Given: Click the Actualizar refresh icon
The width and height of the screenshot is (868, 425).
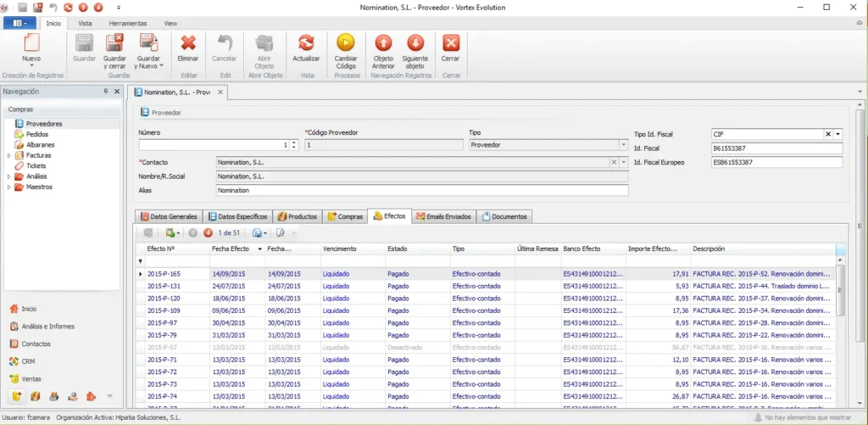Looking at the screenshot, I should [306, 43].
